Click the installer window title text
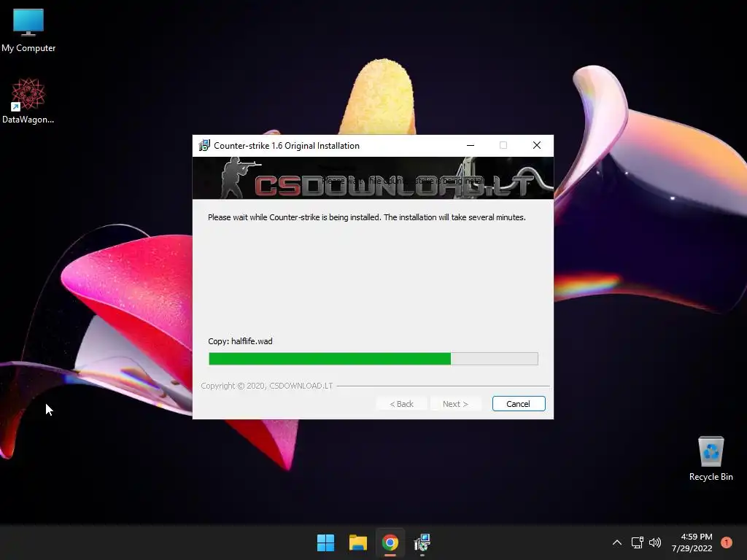The height and width of the screenshot is (560, 747). click(286, 146)
